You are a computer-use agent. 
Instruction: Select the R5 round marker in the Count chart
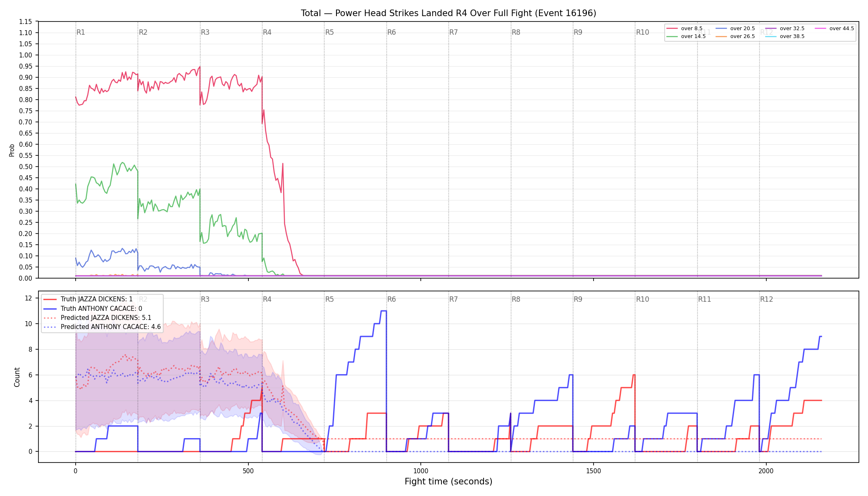pos(329,299)
